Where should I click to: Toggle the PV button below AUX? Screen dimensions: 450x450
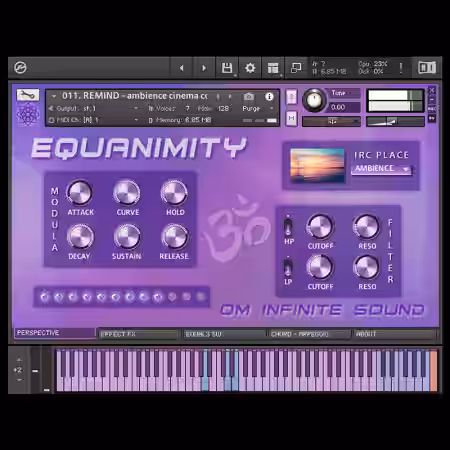point(432,118)
